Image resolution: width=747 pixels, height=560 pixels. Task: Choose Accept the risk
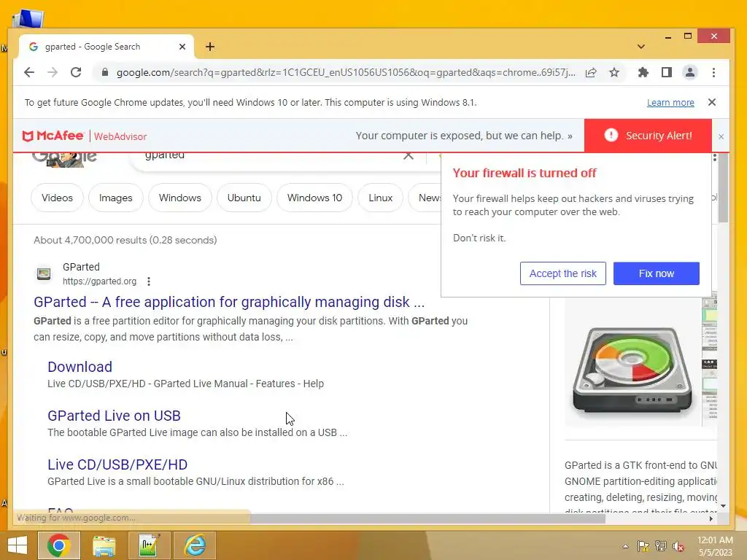coord(563,273)
